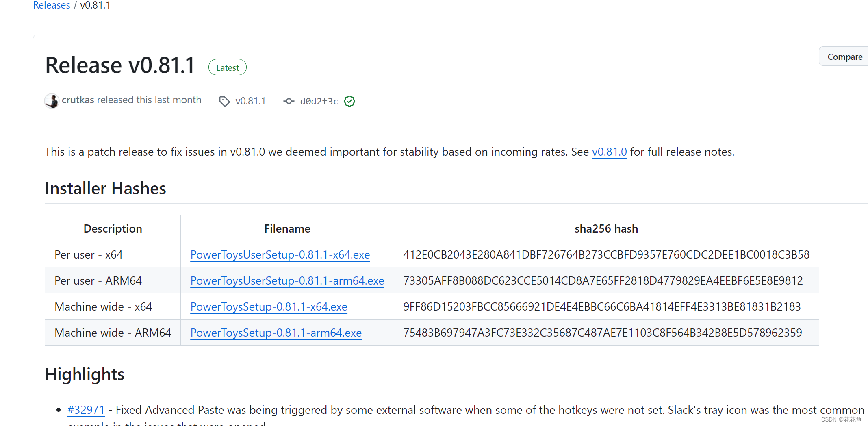
Task: Open the Compare dropdown button
Action: (844, 57)
